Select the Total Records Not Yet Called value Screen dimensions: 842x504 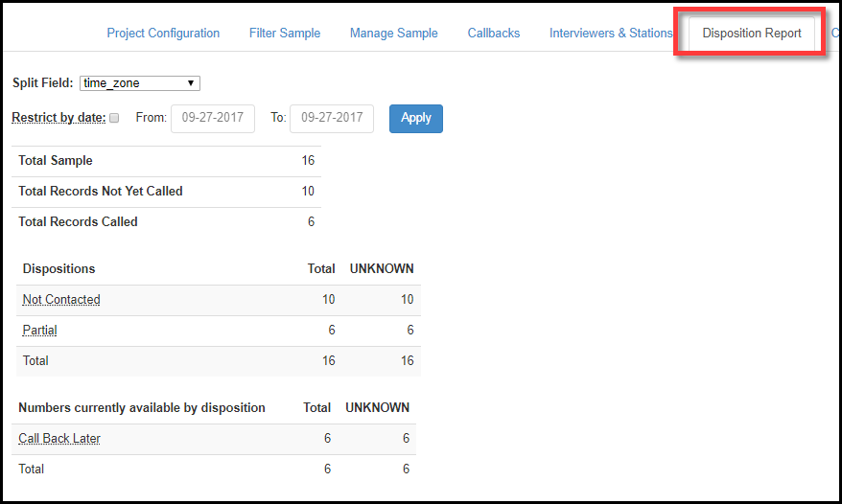click(x=308, y=192)
